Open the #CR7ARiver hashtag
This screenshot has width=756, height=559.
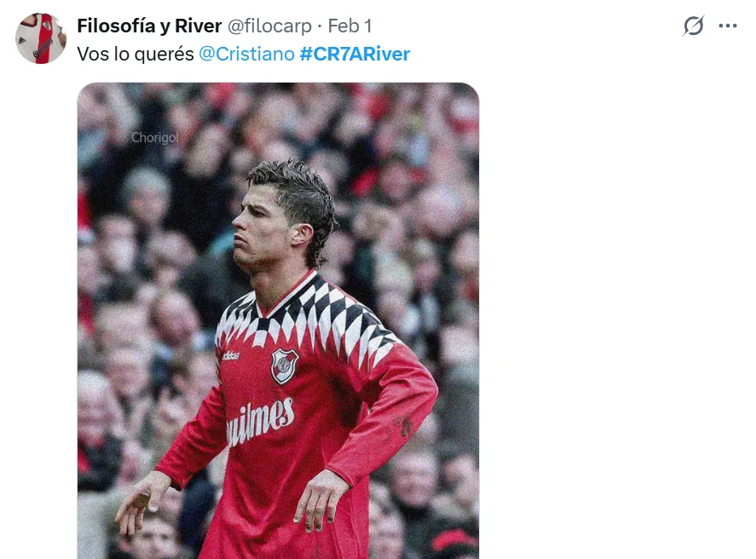(355, 54)
